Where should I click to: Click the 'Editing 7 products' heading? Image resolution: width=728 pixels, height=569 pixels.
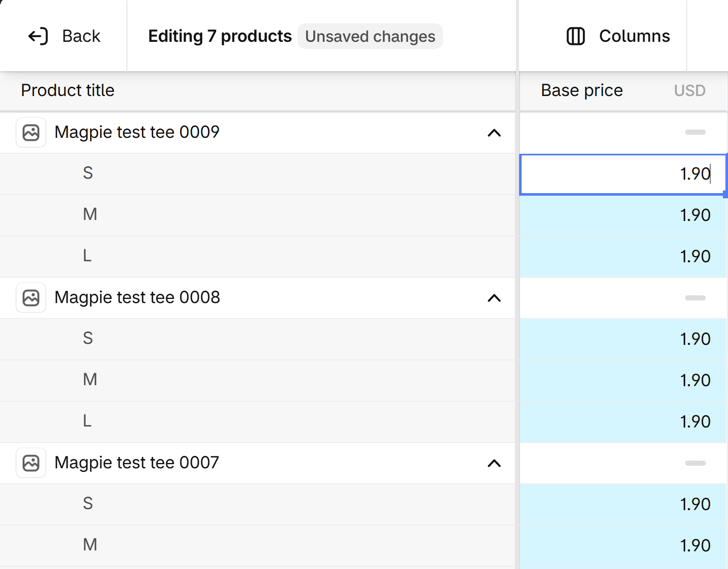pos(220,36)
